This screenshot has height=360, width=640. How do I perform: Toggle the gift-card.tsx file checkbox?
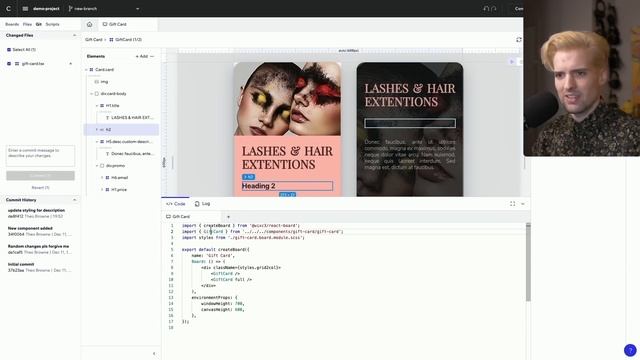point(9,64)
